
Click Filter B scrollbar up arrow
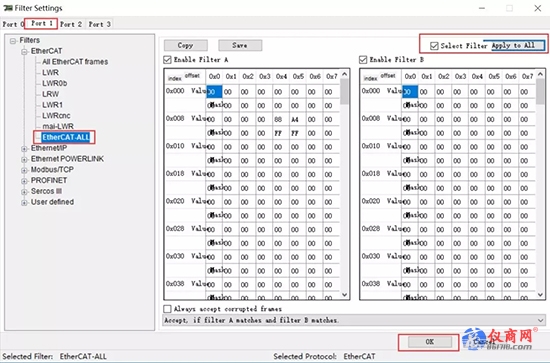(540, 74)
